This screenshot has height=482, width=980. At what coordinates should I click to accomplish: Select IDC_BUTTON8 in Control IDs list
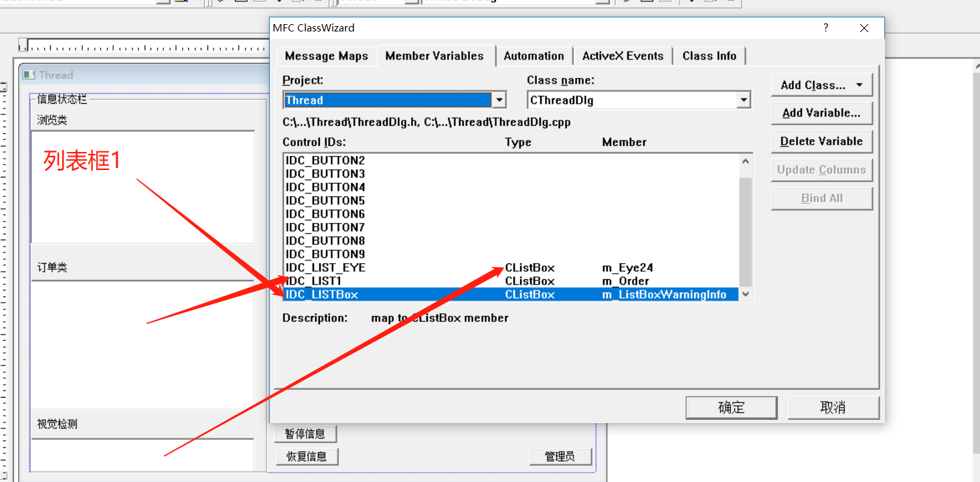511,241
